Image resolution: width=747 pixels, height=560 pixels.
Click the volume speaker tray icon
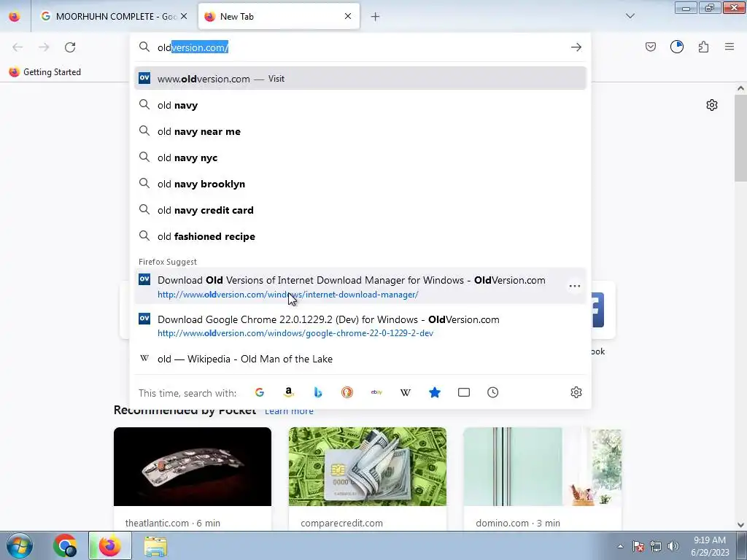[x=673, y=546]
